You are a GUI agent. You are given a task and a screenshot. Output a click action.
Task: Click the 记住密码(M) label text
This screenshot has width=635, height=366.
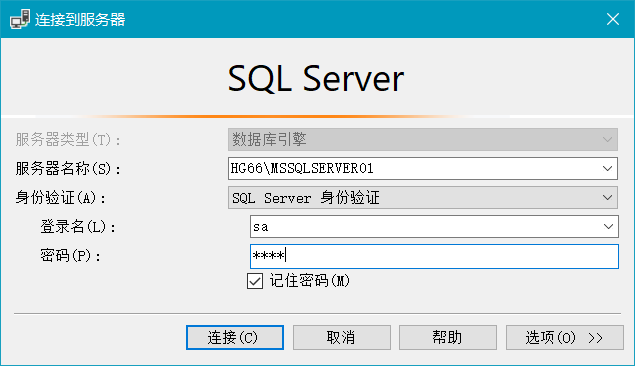pyautogui.click(x=310, y=281)
